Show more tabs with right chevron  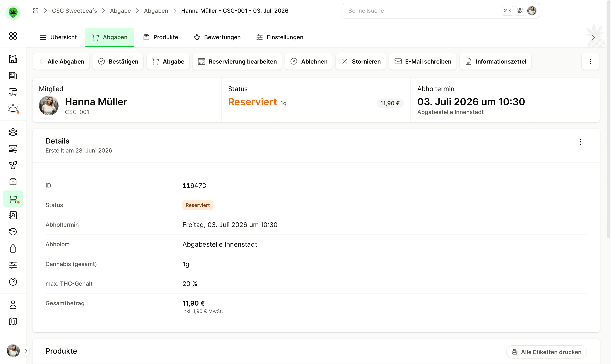click(x=593, y=37)
